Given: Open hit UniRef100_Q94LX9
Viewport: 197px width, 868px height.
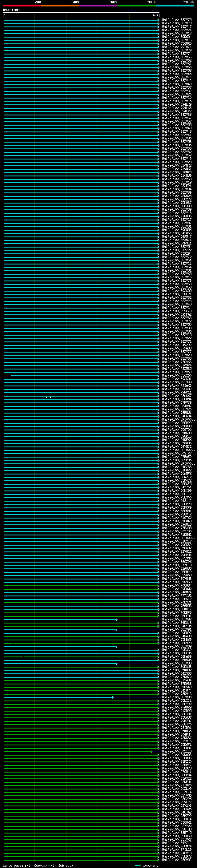Looking at the screenshot, I should pyautogui.click(x=177, y=104).
